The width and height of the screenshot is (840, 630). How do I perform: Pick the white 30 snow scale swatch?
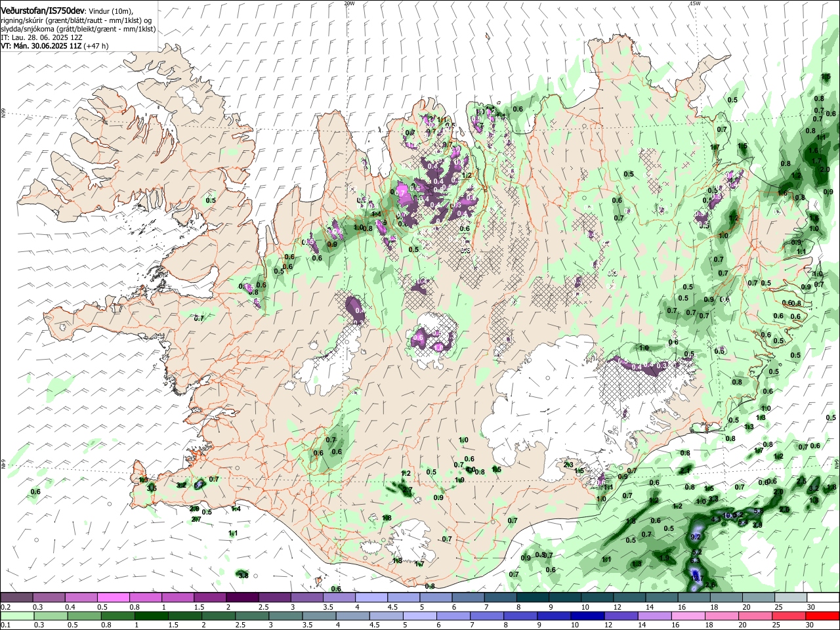(x=823, y=598)
